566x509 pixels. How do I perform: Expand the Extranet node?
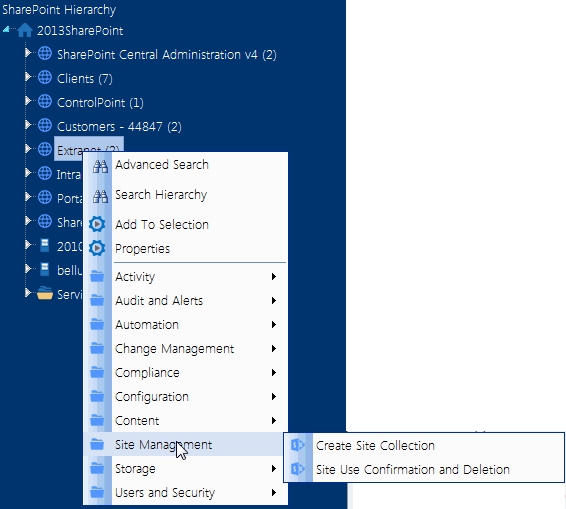pyautogui.click(x=28, y=149)
